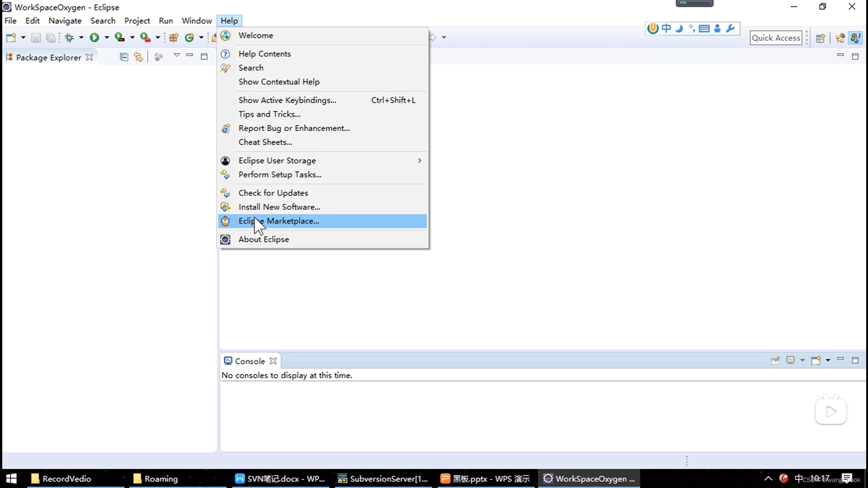Choose Install New Software entry

point(323,207)
